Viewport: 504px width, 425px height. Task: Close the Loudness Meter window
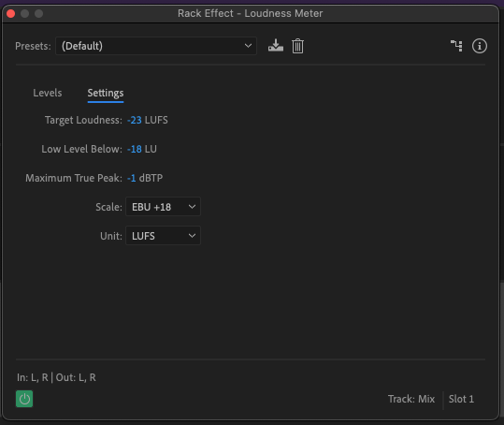click(x=11, y=13)
